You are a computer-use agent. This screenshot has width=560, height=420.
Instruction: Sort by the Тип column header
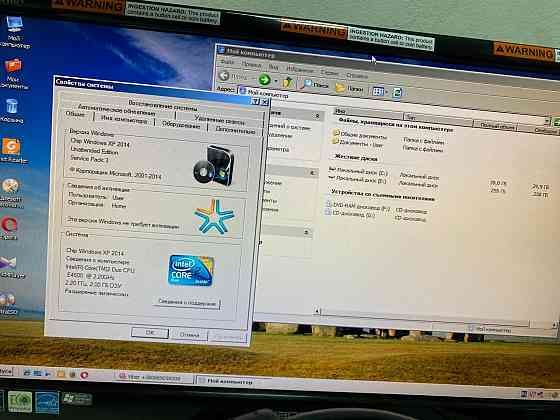coord(438,119)
